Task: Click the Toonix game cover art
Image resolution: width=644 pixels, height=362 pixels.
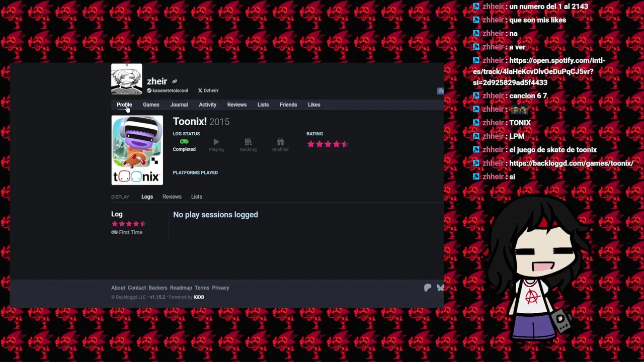Action: click(x=137, y=150)
